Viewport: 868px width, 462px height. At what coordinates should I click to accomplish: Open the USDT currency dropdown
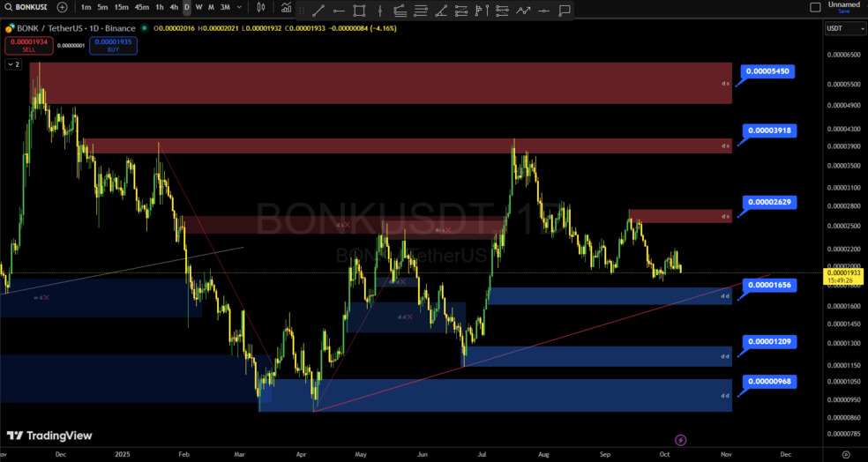[834, 29]
